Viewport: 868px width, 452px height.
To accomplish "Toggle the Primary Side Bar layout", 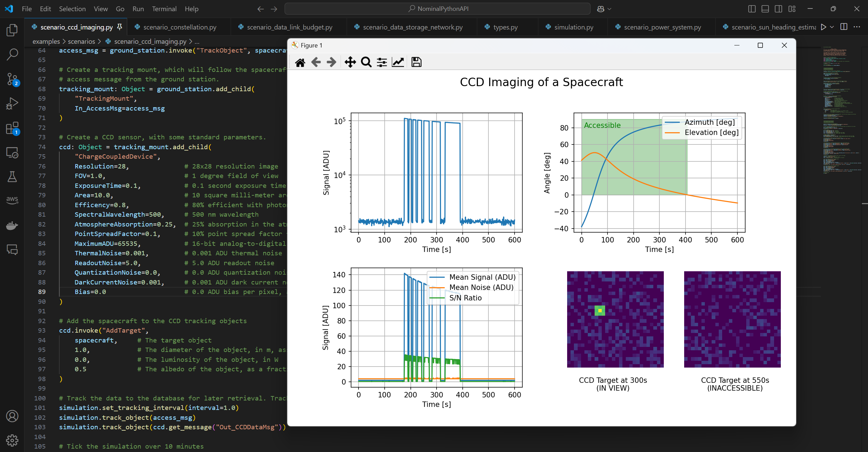I will tap(752, 9).
